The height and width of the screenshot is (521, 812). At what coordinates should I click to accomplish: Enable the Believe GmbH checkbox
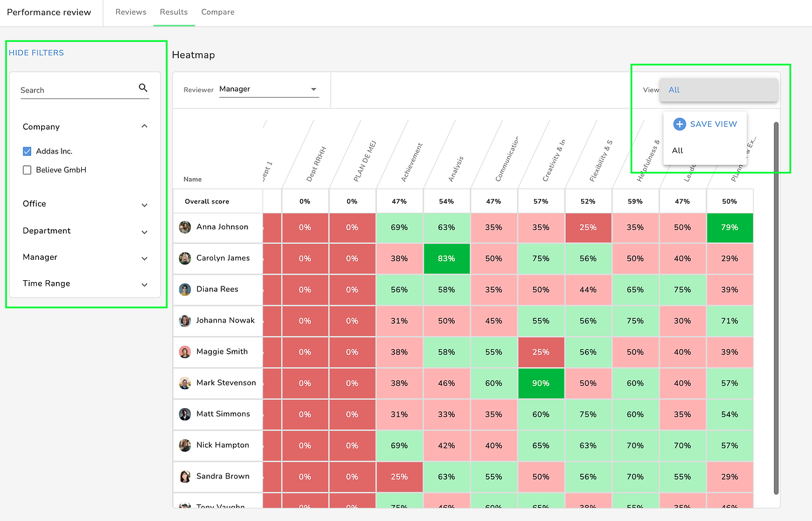[27, 170]
